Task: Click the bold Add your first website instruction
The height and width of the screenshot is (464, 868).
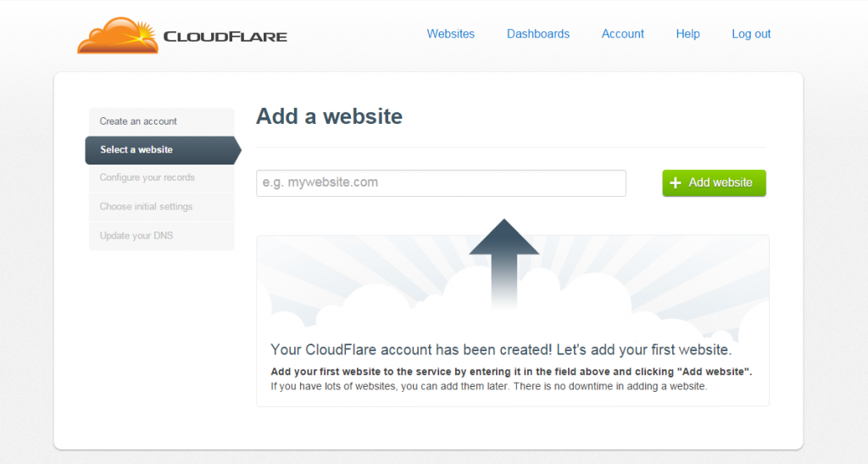Action: coord(511,372)
